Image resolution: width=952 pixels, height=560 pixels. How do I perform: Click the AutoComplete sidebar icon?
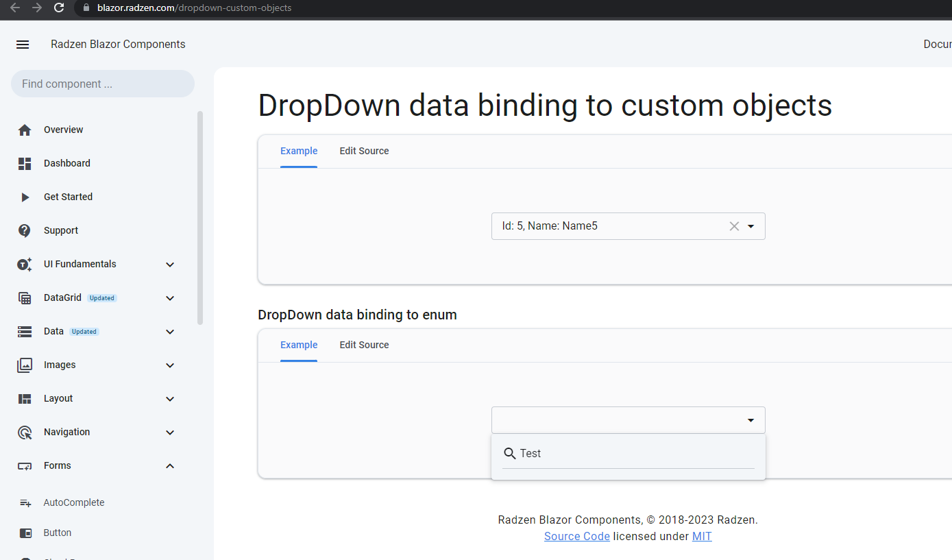[x=25, y=502]
